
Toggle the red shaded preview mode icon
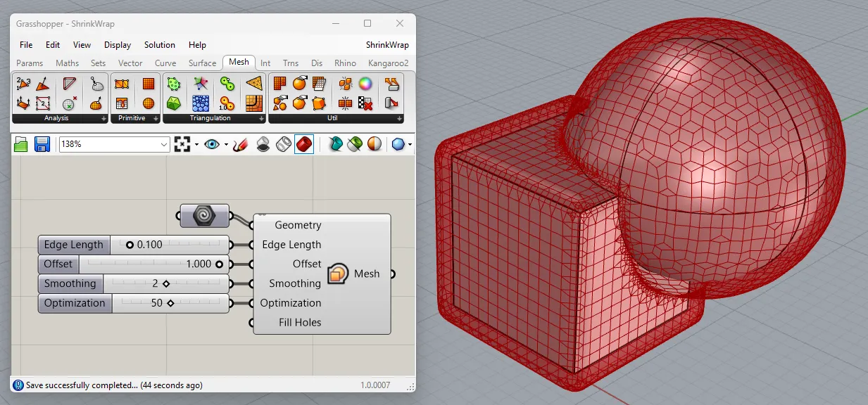pyautogui.click(x=303, y=144)
